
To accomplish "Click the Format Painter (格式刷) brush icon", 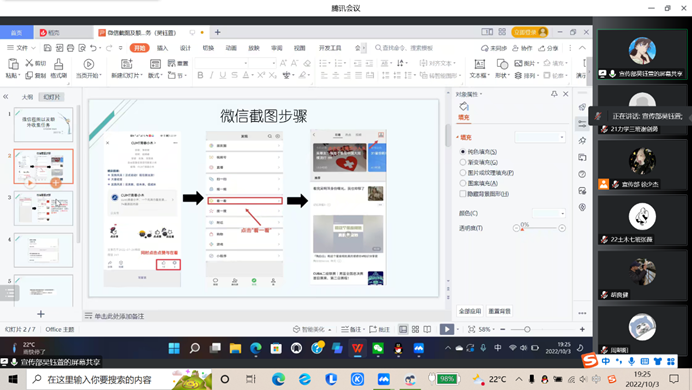I will coord(58,64).
